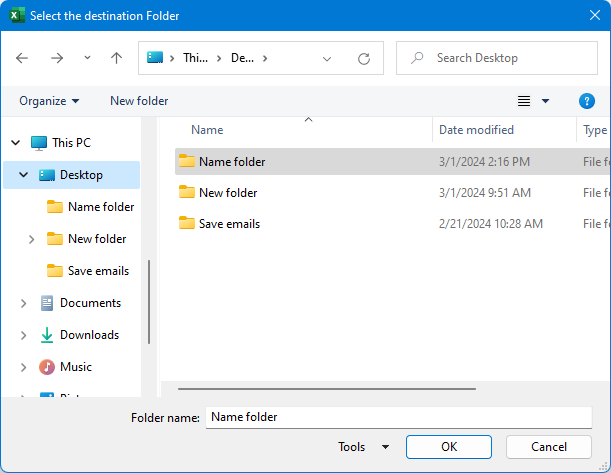Collapse the Desktop tree node
The width and height of the screenshot is (611, 473).
tap(23, 175)
